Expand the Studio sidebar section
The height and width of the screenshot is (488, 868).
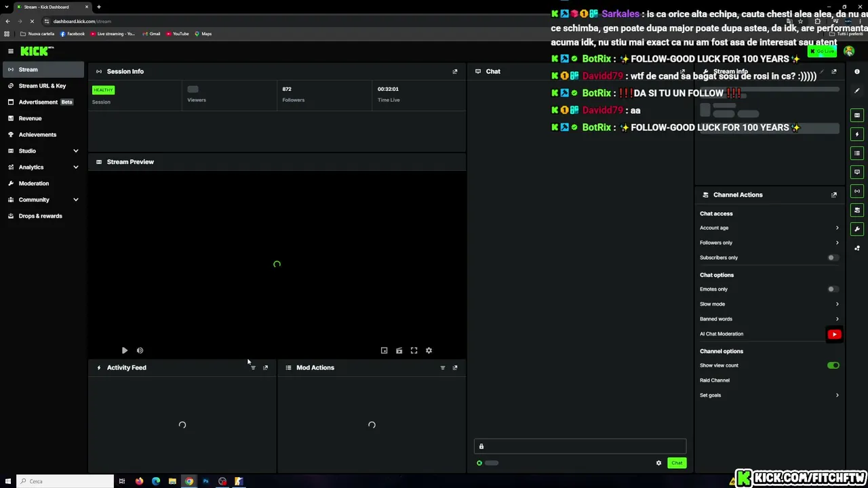pos(43,150)
